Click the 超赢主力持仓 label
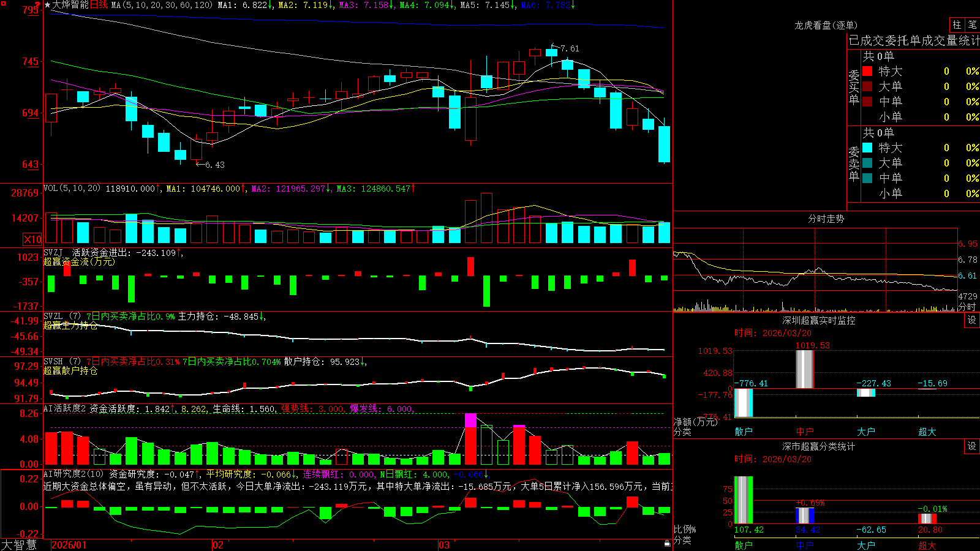Viewport: 980px width, 551px height. coord(70,325)
